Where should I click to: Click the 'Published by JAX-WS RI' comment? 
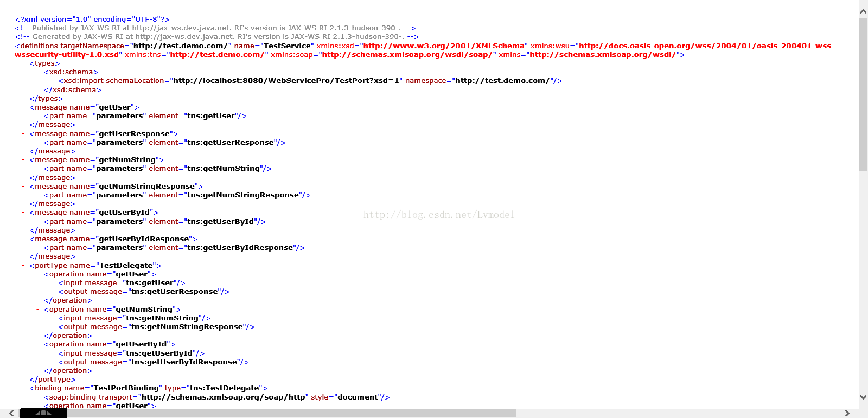[215, 28]
